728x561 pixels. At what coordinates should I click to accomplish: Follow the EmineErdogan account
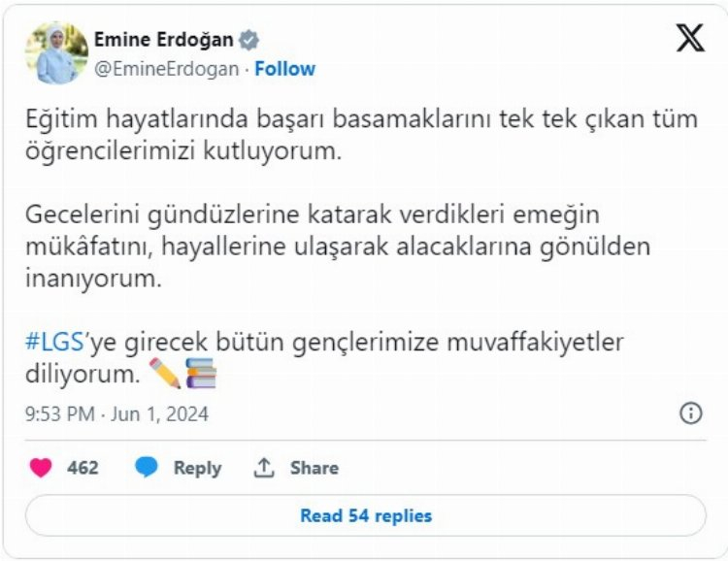click(x=285, y=69)
